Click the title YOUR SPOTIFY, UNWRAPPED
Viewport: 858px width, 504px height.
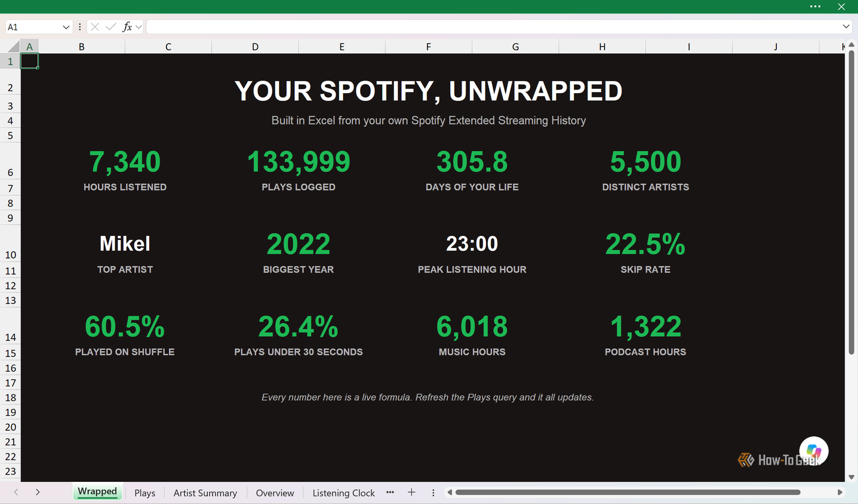(429, 91)
